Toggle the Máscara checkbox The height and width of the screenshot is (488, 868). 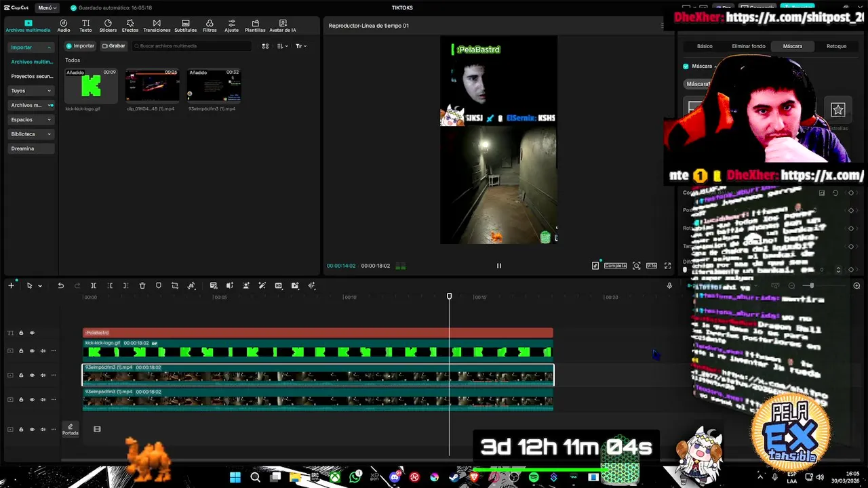click(x=686, y=66)
